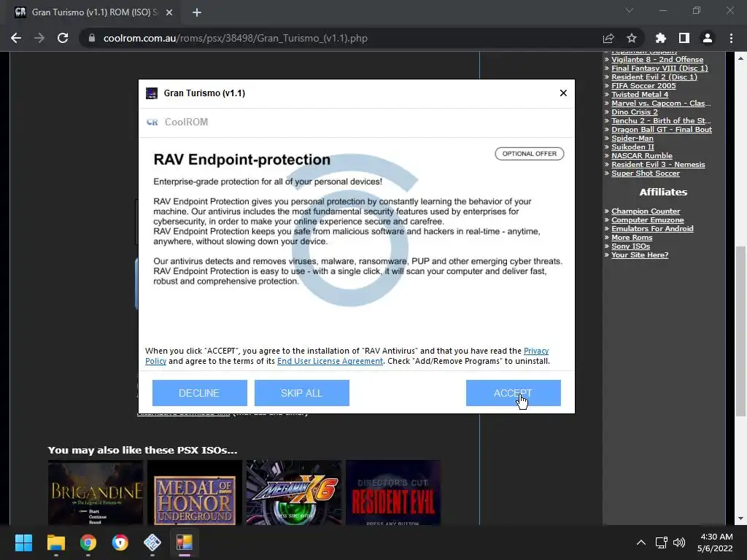Image resolution: width=747 pixels, height=560 pixels.
Task: Open the Resident Evil 2 (Disc 1) link
Action: [654, 77]
